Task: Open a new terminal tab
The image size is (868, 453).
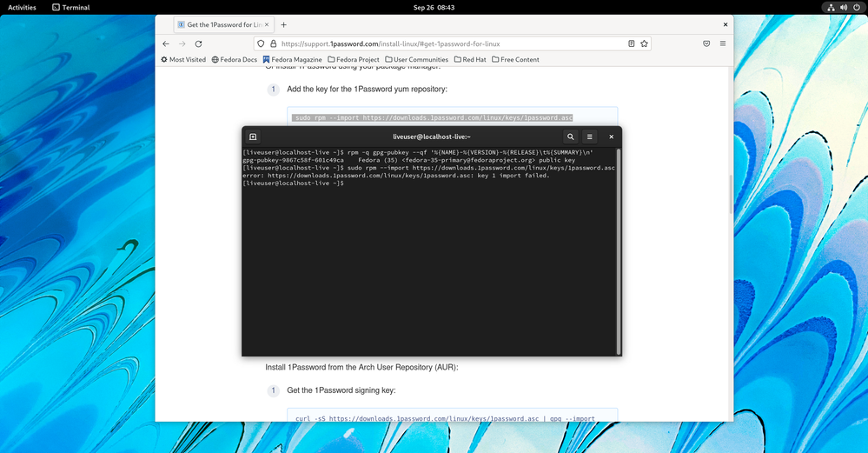Action: pyautogui.click(x=253, y=137)
